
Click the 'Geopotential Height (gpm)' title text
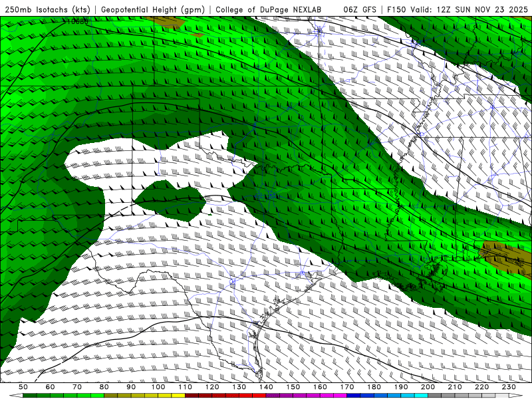pyautogui.click(x=153, y=9)
